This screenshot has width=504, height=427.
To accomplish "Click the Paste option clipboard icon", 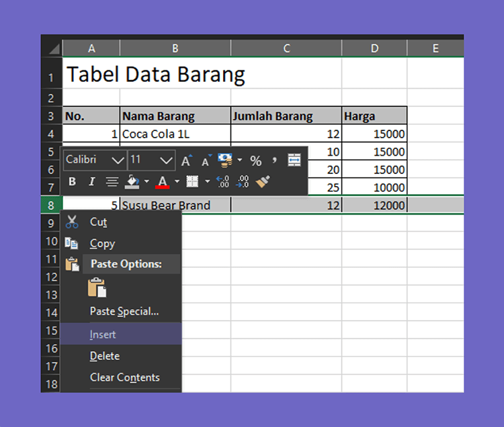I will [x=97, y=287].
